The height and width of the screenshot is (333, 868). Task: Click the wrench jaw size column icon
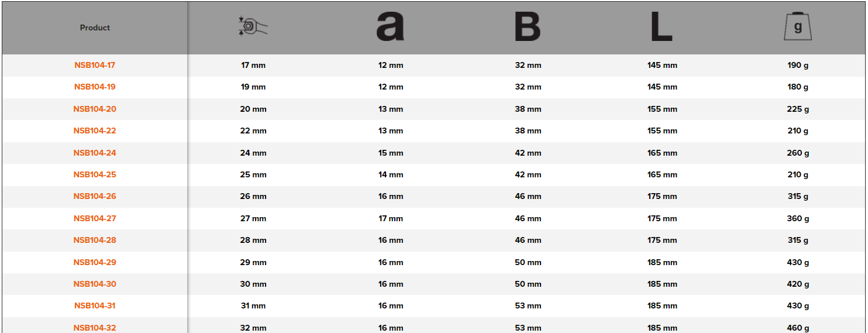253,27
